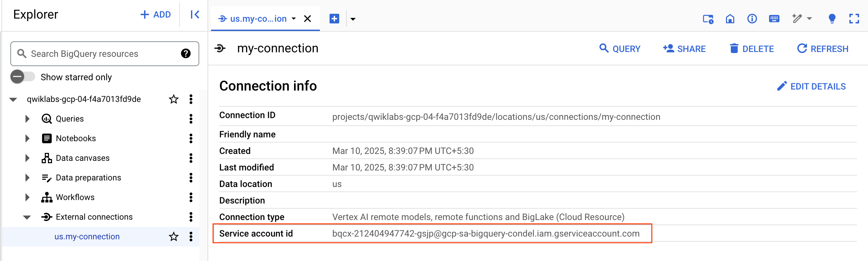
Task: Click the ADD button in Explorer
Action: [155, 14]
